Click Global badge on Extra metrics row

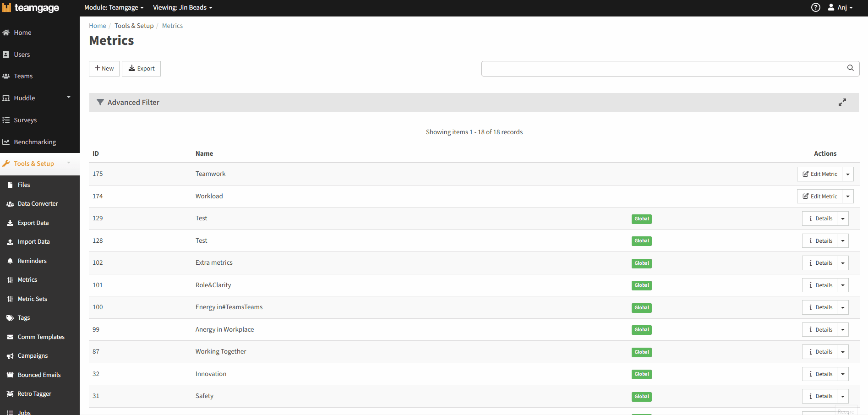(642, 263)
